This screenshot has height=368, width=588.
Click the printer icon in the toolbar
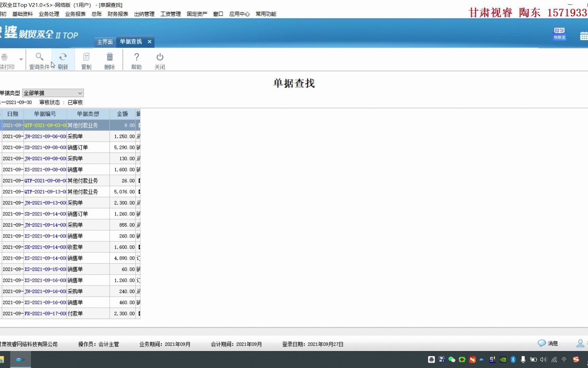click(x=4, y=57)
